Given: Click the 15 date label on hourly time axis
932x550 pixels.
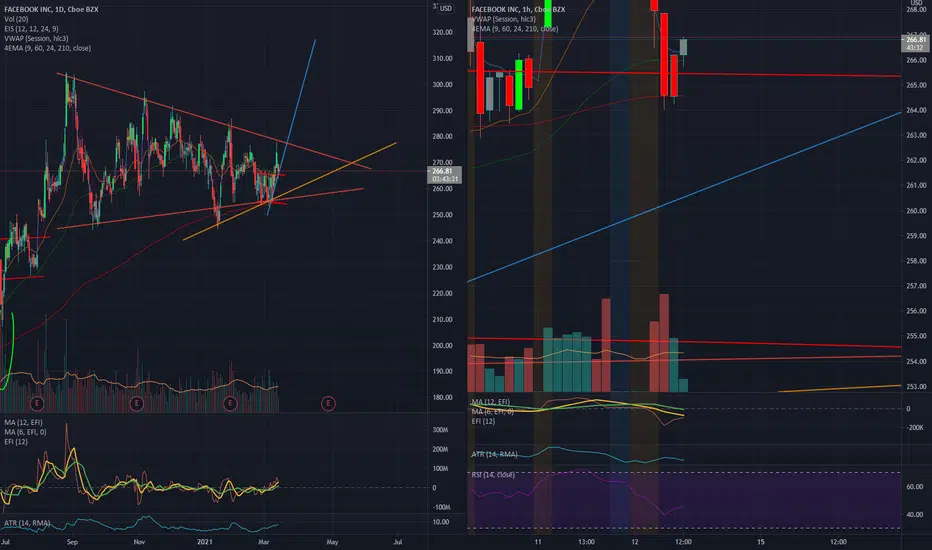Looking at the screenshot, I should pos(760,542).
